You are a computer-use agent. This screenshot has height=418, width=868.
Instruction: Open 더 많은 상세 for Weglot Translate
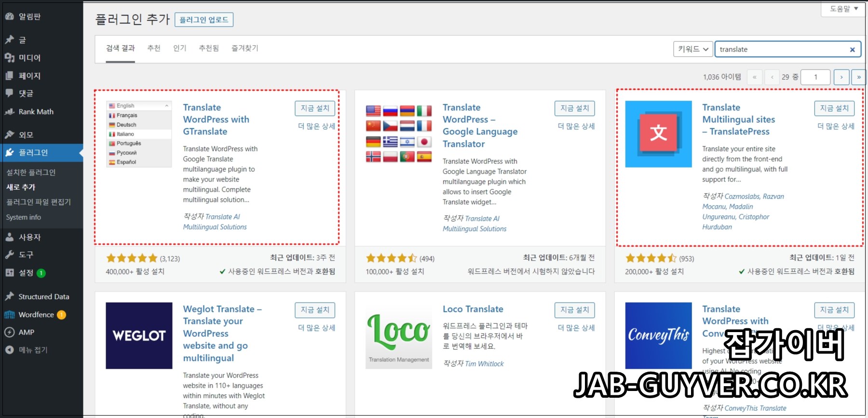(x=316, y=328)
